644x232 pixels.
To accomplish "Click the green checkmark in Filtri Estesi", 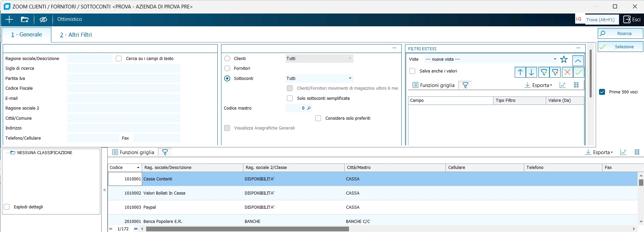I will 578,72.
